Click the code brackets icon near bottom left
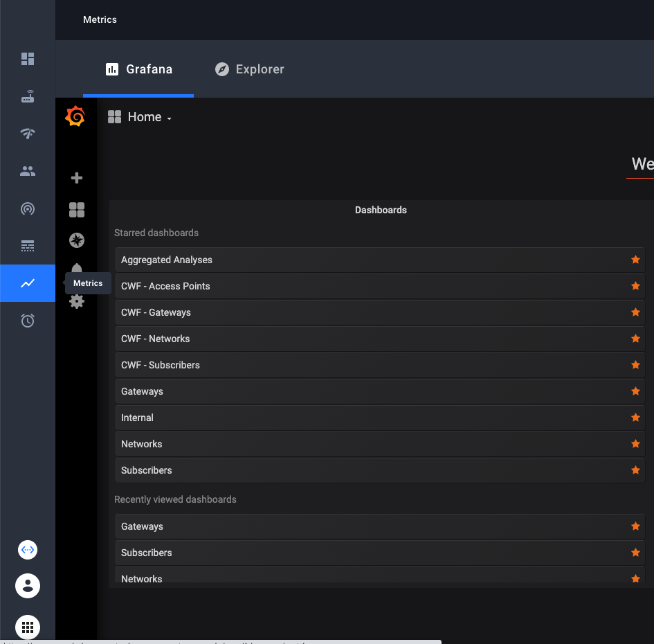Screen dimensions: 654x644 pyautogui.click(x=27, y=550)
